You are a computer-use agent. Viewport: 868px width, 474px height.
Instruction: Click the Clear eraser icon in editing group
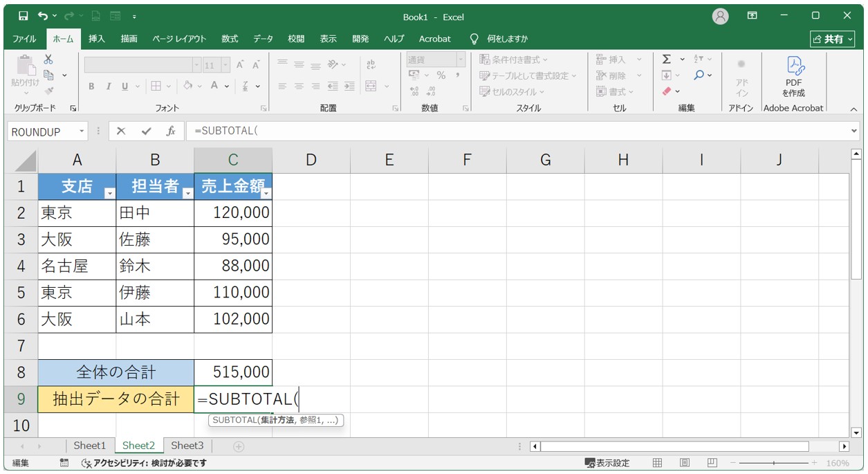(x=667, y=91)
